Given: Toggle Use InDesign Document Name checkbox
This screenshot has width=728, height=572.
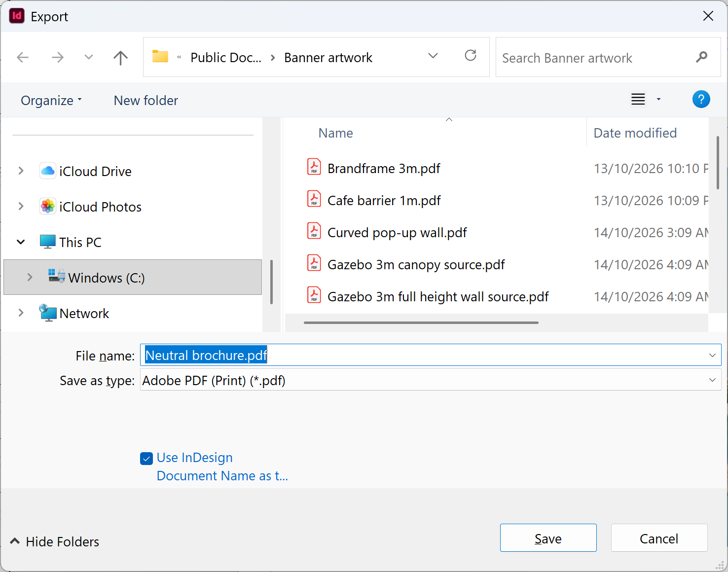Looking at the screenshot, I should point(146,459).
